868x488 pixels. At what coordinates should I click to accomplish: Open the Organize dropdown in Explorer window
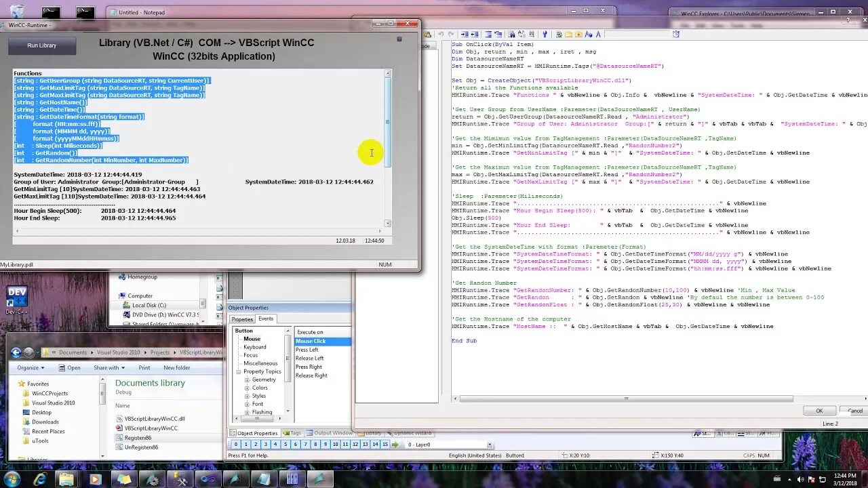(x=31, y=367)
